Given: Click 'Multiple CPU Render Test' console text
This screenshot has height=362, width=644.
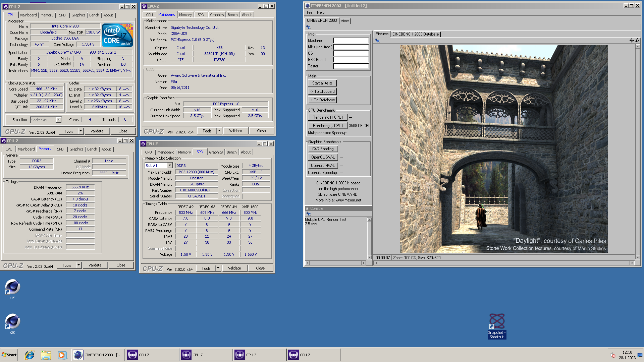Looking at the screenshot, I should [325, 220].
